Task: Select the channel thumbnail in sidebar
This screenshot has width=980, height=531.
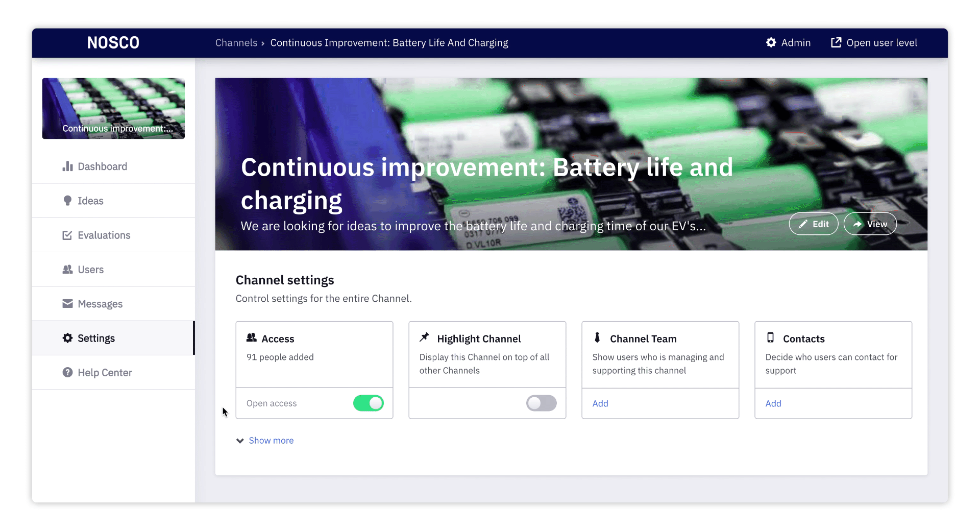Action: tap(113, 108)
